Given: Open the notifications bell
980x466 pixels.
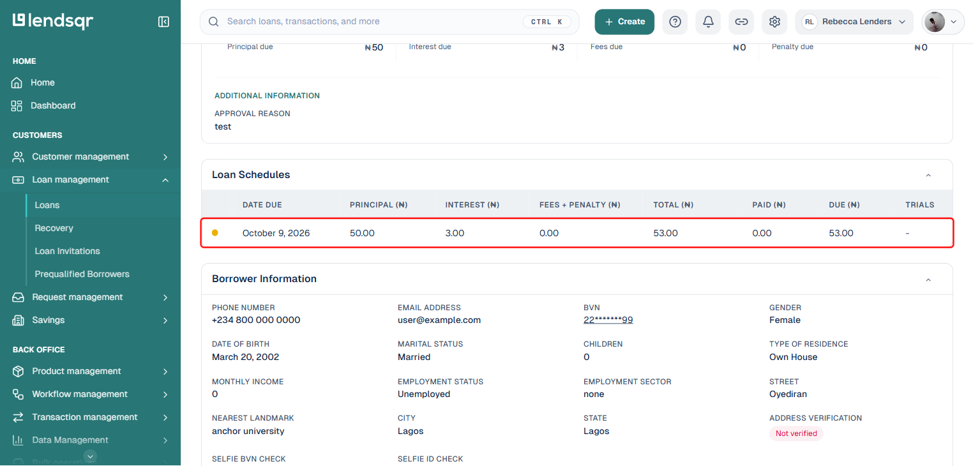Looking at the screenshot, I should pyautogui.click(x=708, y=22).
